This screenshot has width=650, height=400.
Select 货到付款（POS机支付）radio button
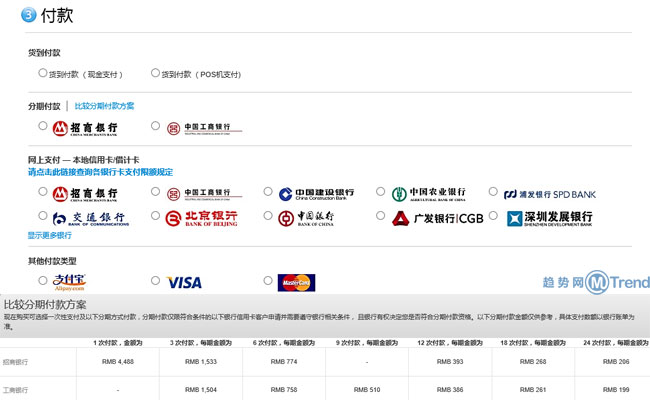pos(155,73)
